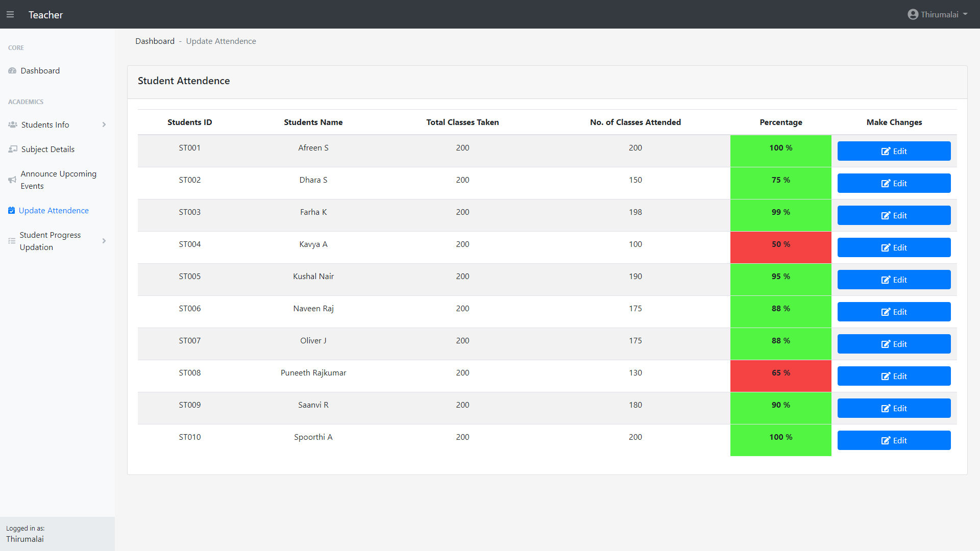This screenshot has height=551, width=980.
Task: Click the Teacher brand title
Action: [x=45, y=15]
